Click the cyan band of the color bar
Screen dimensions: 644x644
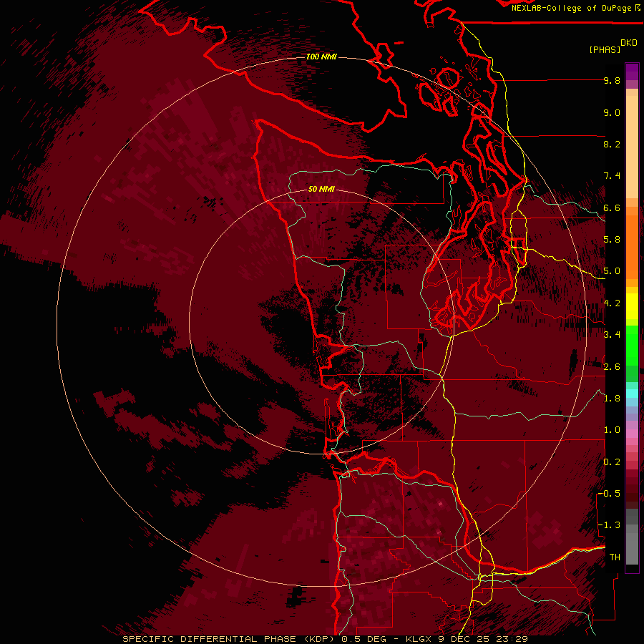tap(632, 394)
